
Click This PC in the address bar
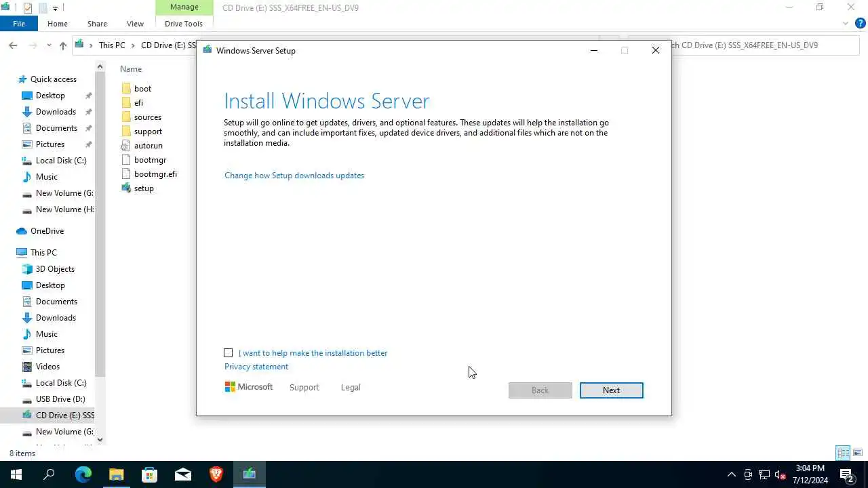(x=112, y=45)
